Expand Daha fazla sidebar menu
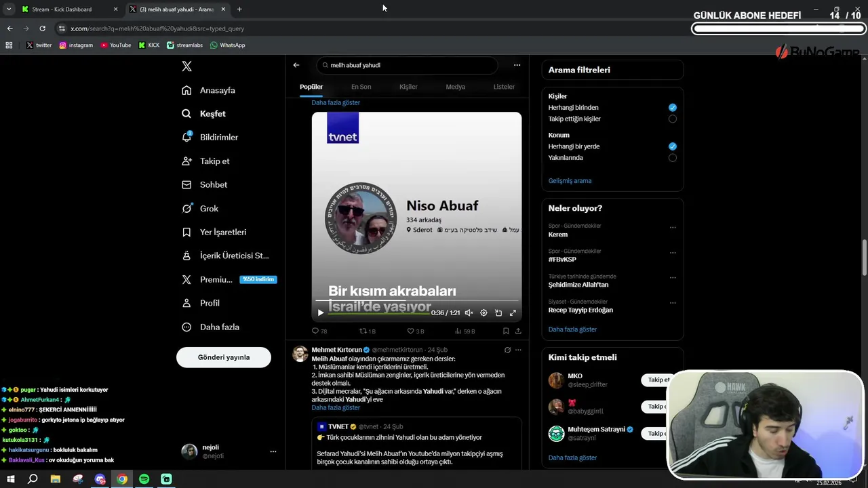This screenshot has height=488, width=868. [210, 327]
